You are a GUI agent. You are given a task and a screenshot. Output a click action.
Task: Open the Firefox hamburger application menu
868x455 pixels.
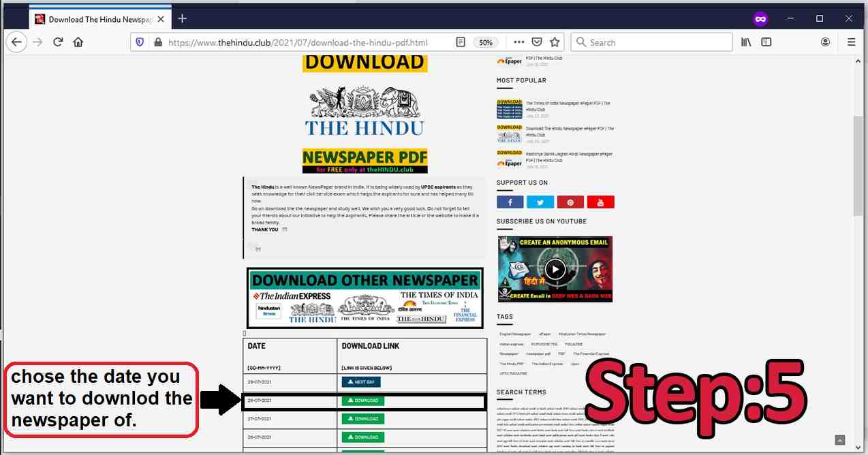852,42
